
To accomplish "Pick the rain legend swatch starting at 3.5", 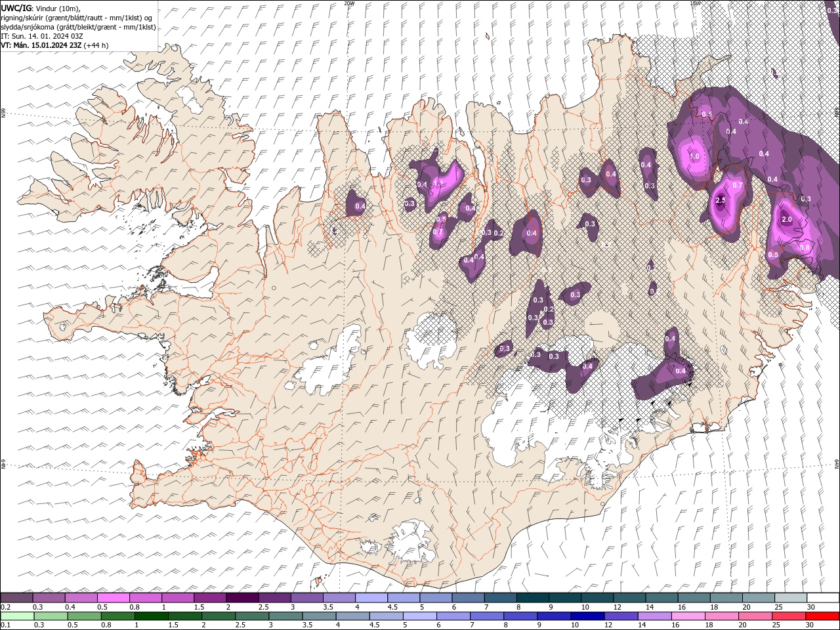I will point(319,616).
